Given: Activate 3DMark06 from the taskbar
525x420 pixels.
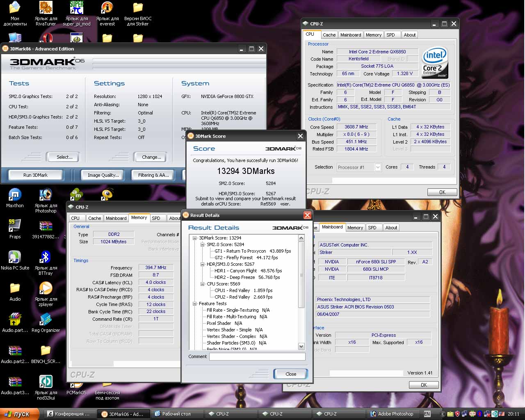Looking at the screenshot, I should tap(123, 414).
